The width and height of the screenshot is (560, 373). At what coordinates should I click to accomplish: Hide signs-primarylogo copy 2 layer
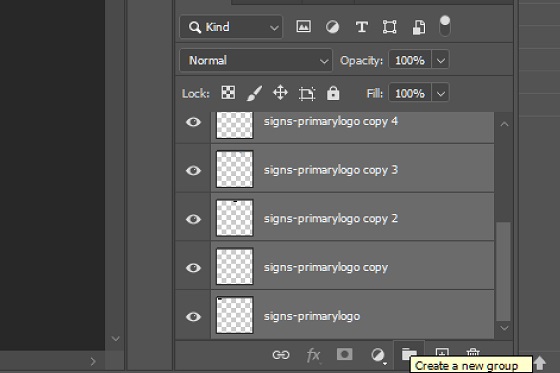click(193, 219)
